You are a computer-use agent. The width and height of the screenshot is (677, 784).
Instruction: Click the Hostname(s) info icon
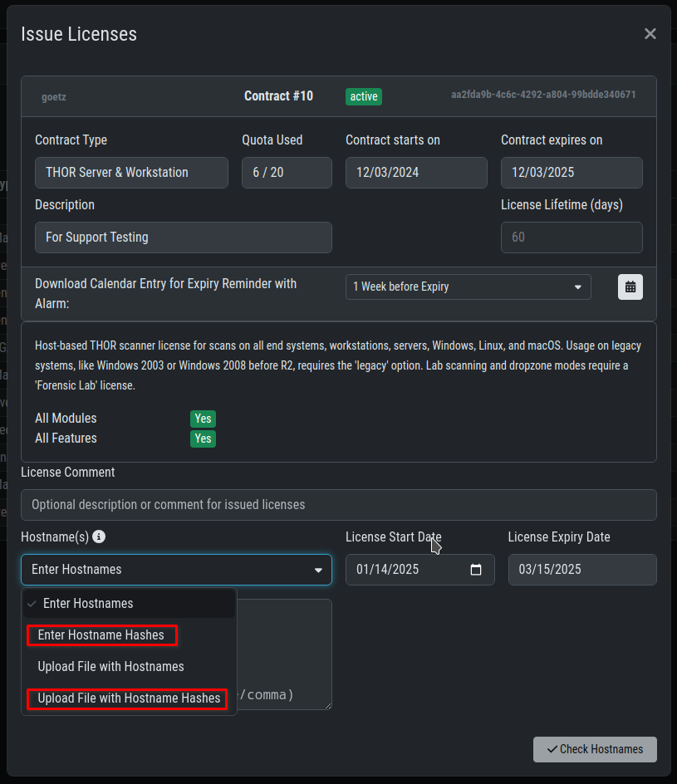point(99,537)
